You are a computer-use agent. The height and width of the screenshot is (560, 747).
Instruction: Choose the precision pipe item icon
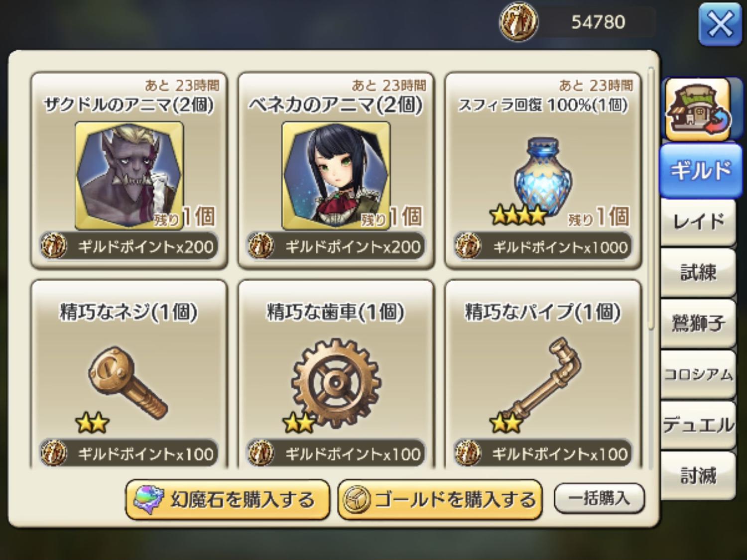pos(544,380)
